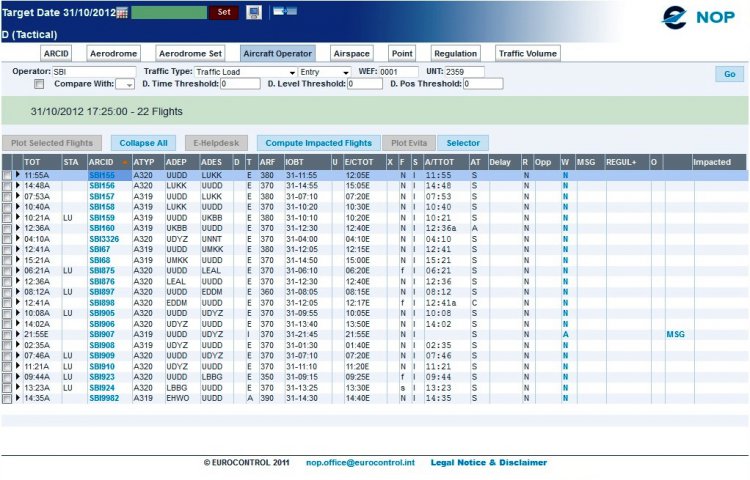Sort by the E/CTOT column header
Image resolution: width=750 pixels, height=480 pixels.
359,162
